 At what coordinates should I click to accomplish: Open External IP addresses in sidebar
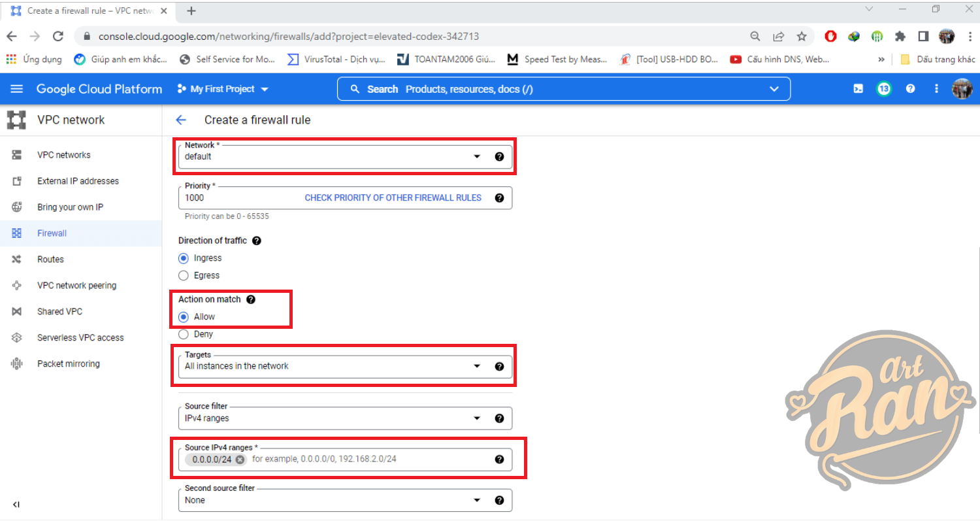coord(81,181)
